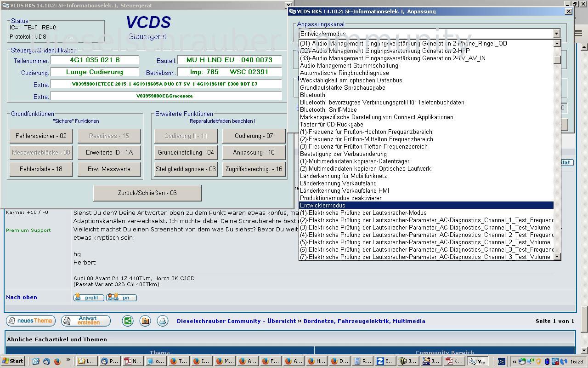This screenshot has height=368, width=588.
Task: Switch to the 'L...' folder taskbar button
Action: tap(86, 361)
